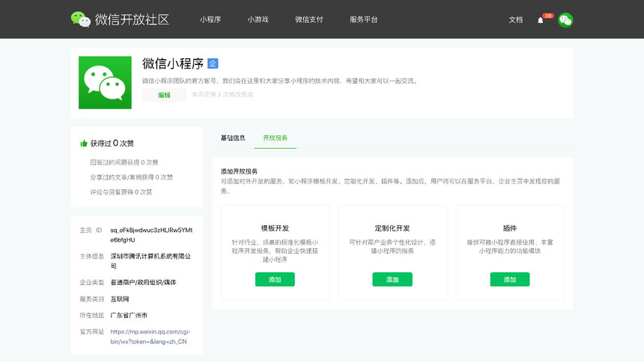The image size is (644, 362).
Task: Click the WeChat logo in header
Action: 81,19
